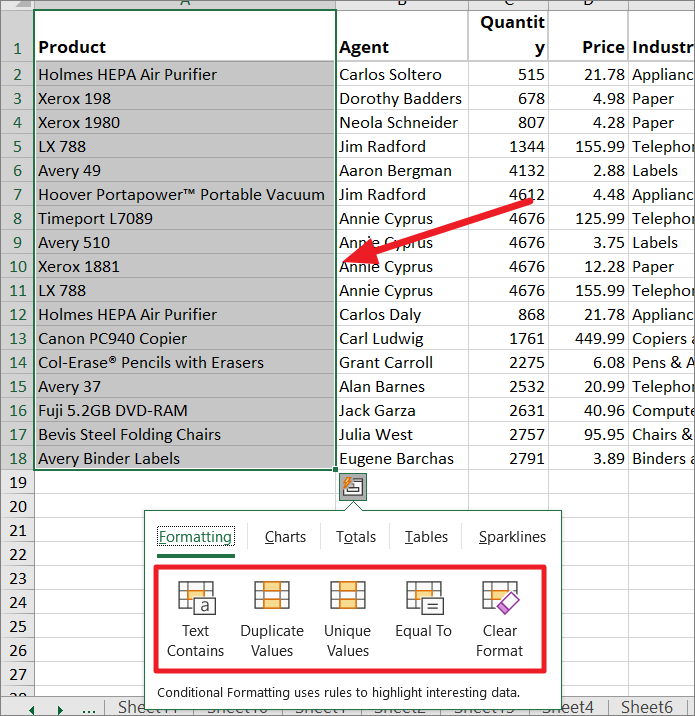This screenshot has width=695, height=716.
Task: Click cell 'Avery Binder Labels'
Action: (185, 458)
